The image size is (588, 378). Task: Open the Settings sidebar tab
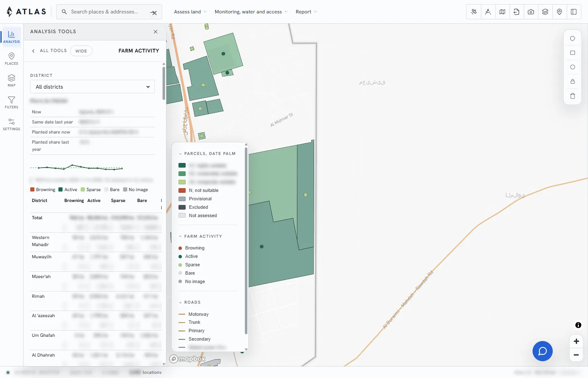coord(11,124)
